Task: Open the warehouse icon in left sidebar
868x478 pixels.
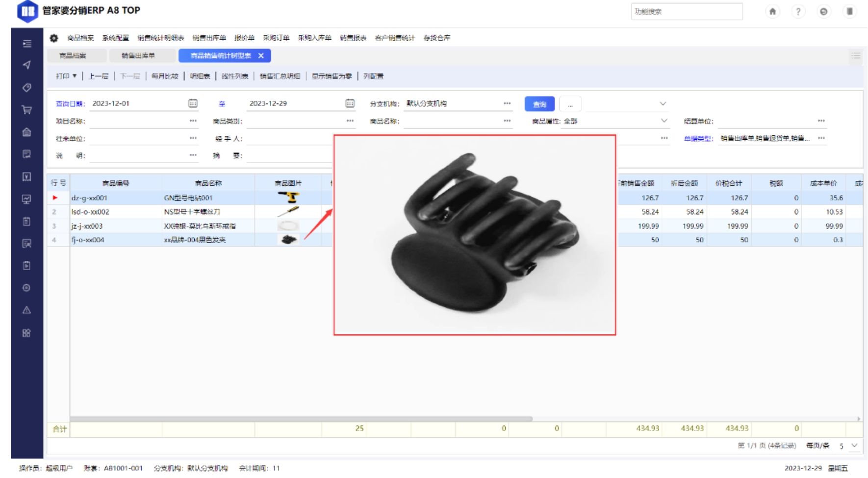Action: pyautogui.click(x=27, y=132)
